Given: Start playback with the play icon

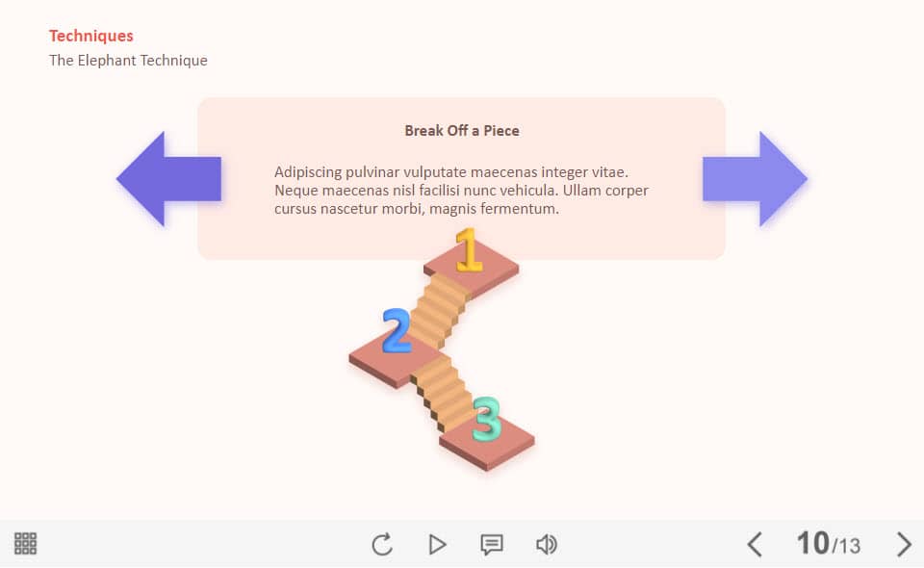Looking at the screenshot, I should tap(437, 545).
